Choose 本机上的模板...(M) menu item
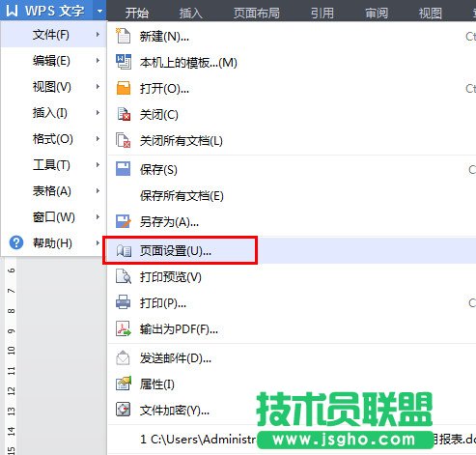This screenshot has height=455, width=476. coord(292,62)
